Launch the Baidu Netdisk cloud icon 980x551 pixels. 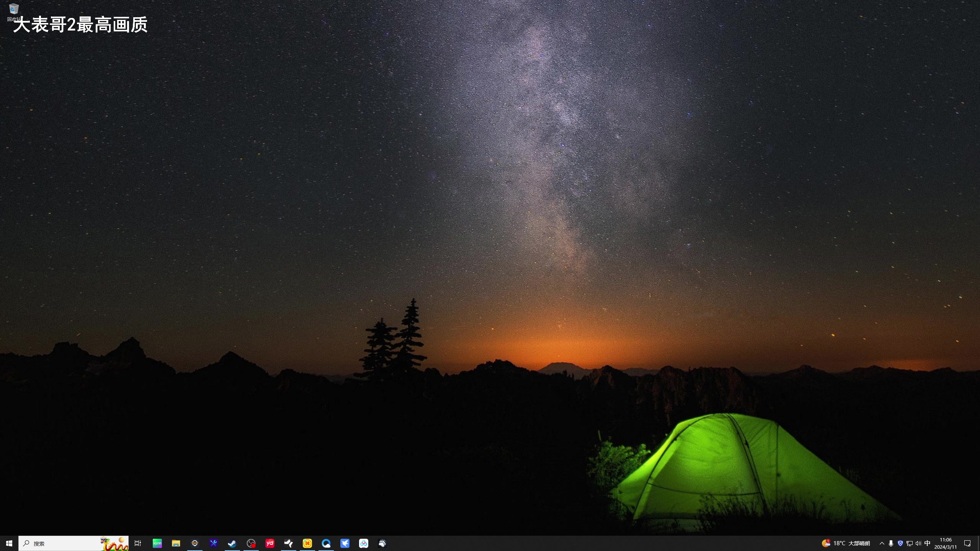pyautogui.click(x=363, y=543)
